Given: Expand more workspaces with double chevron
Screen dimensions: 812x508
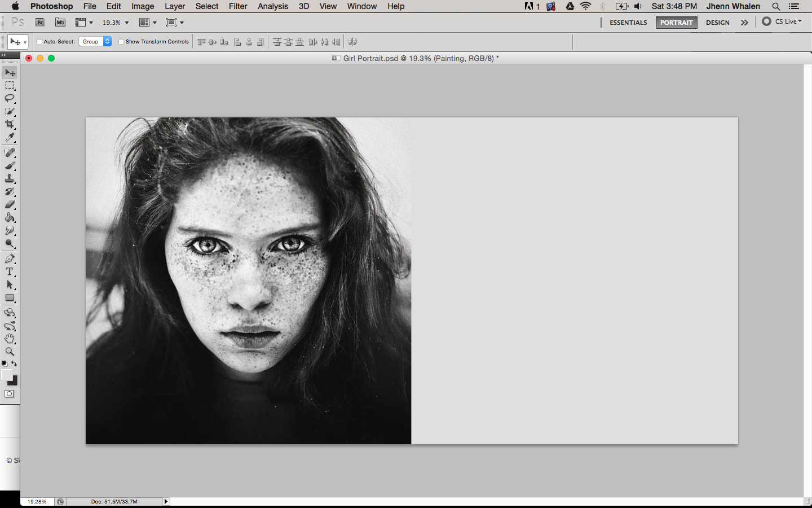Looking at the screenshot, I should 744,23.
